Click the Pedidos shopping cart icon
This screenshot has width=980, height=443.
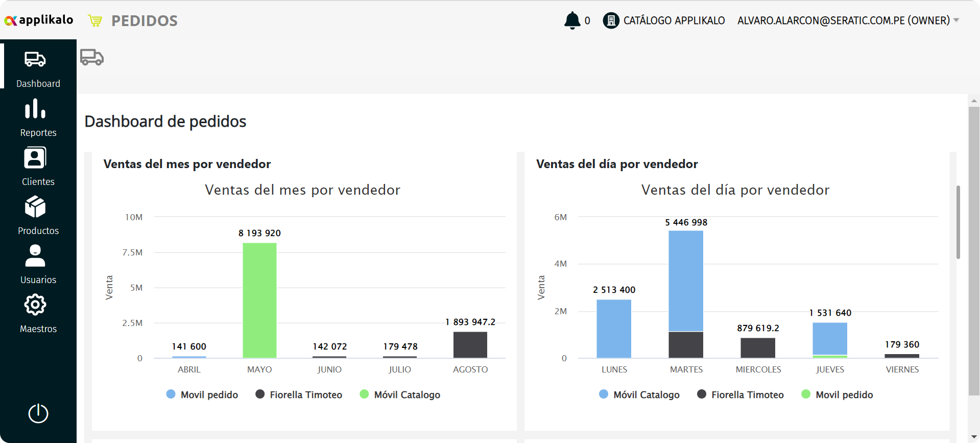tap(95, 21)
